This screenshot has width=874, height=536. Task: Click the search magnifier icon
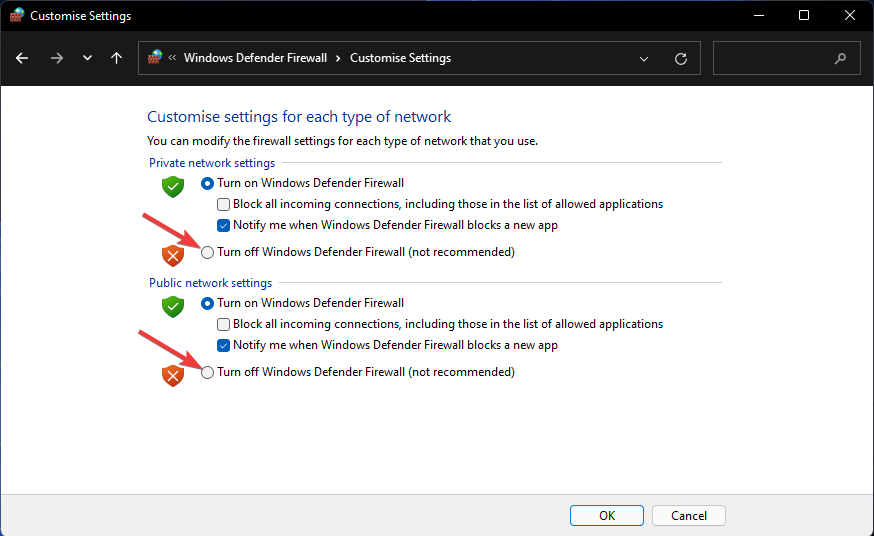(x=840, y=58)
